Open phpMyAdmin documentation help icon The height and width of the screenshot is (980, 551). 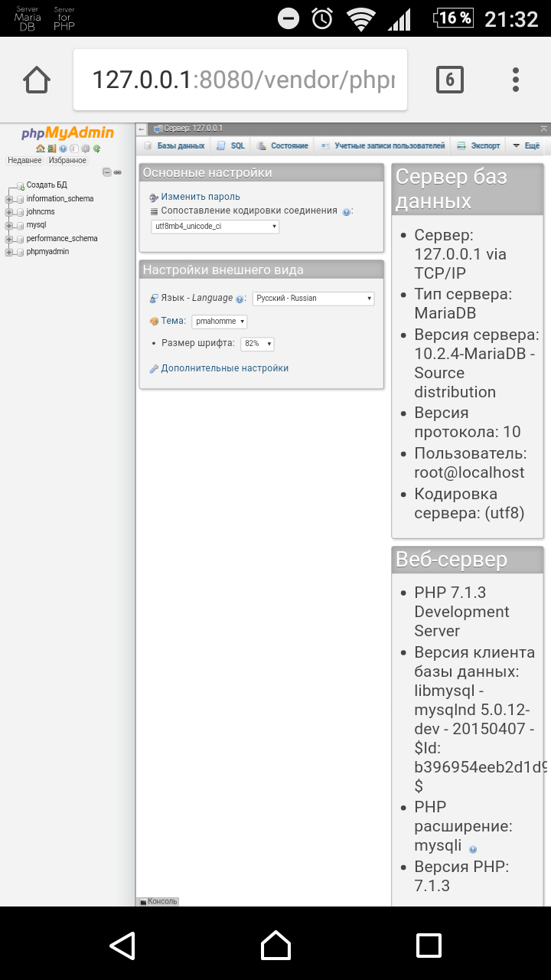tap(63, 149)
